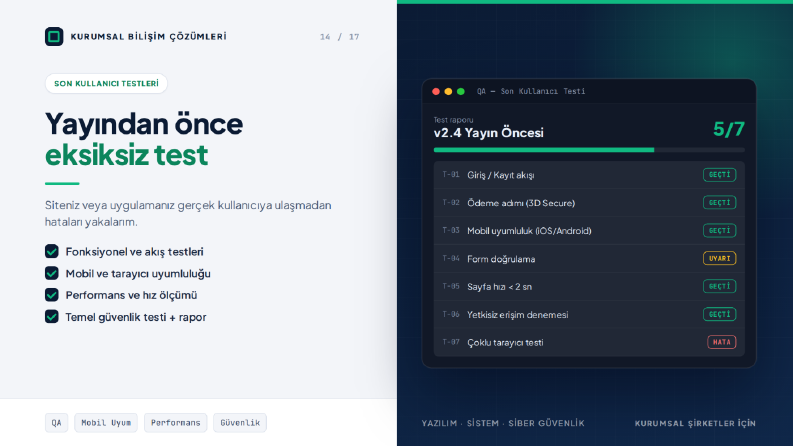The height and width of the screenshot is (446, 793).
Task: Click the T-01 test ID
Action: (x=451, y=175)
